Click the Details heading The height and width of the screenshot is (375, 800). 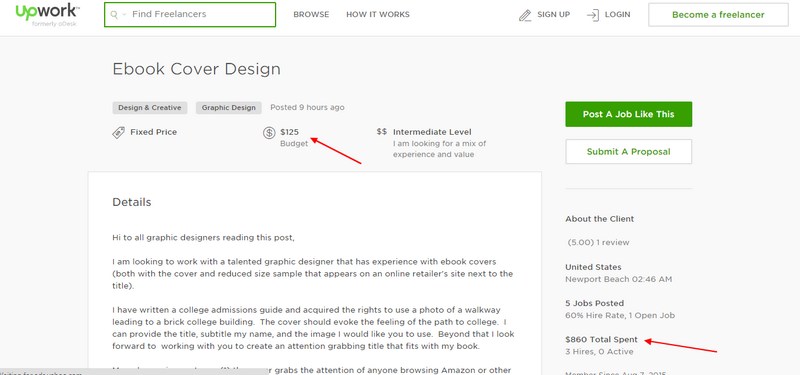pos(132,202)
